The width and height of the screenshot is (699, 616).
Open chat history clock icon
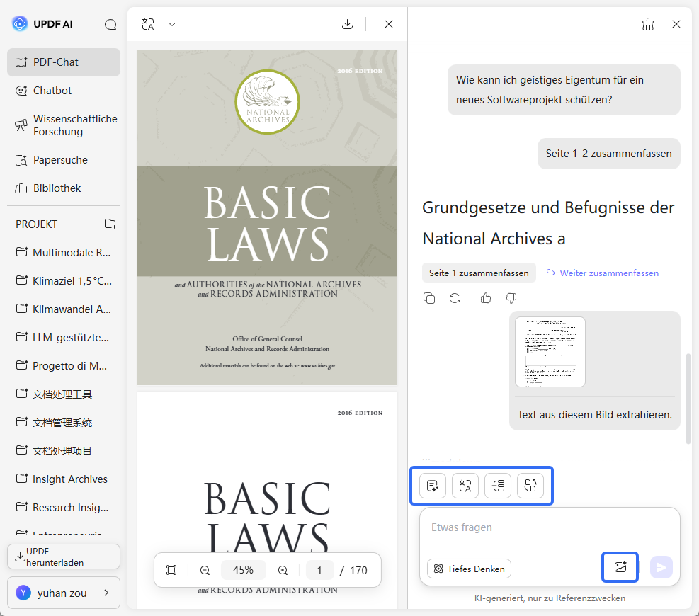(x=110, y=25)
